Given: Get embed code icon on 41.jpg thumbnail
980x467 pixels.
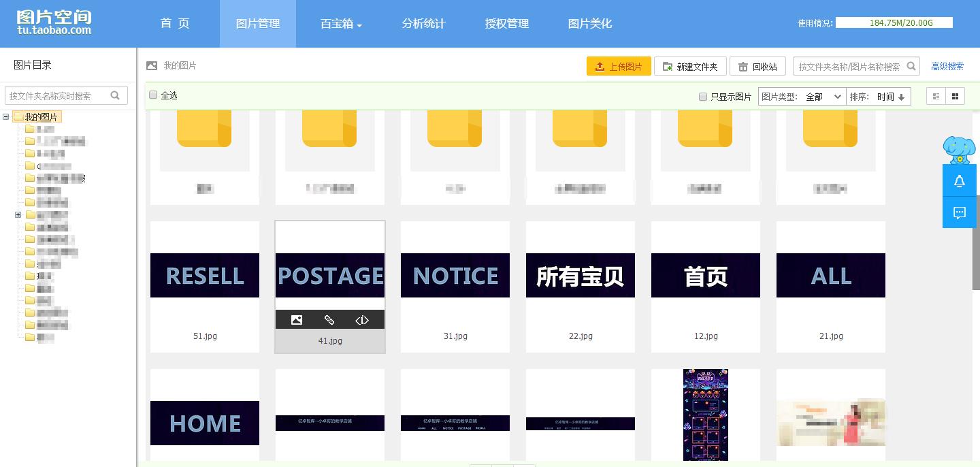Looking at the screenshot, I should (362, 319).
